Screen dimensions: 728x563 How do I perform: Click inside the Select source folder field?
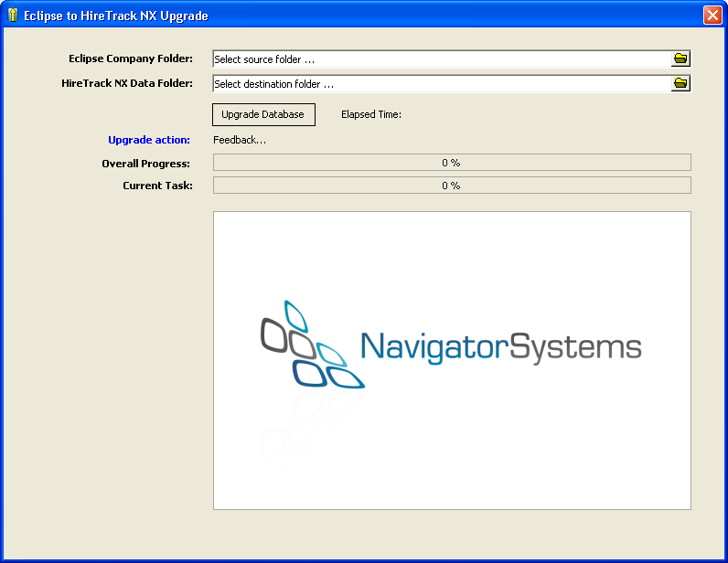coord(439,59)
